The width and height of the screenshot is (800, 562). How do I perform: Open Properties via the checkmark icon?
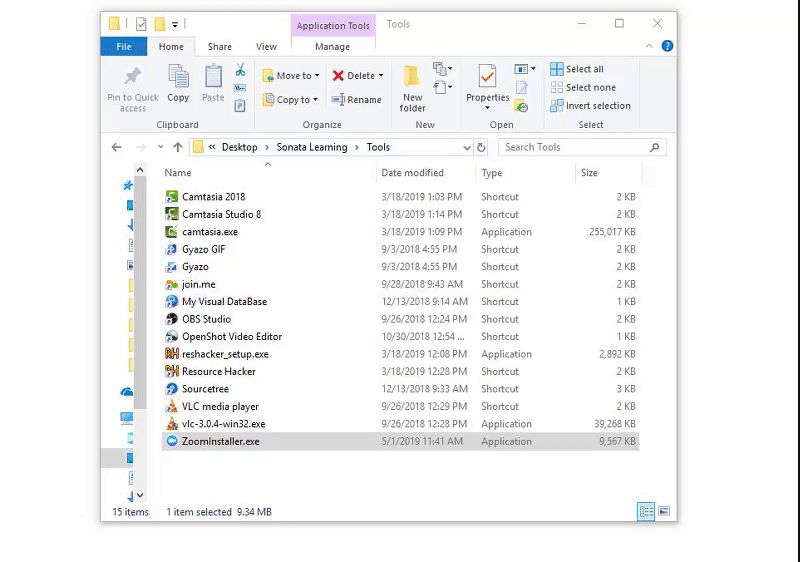tap(487, 77)
